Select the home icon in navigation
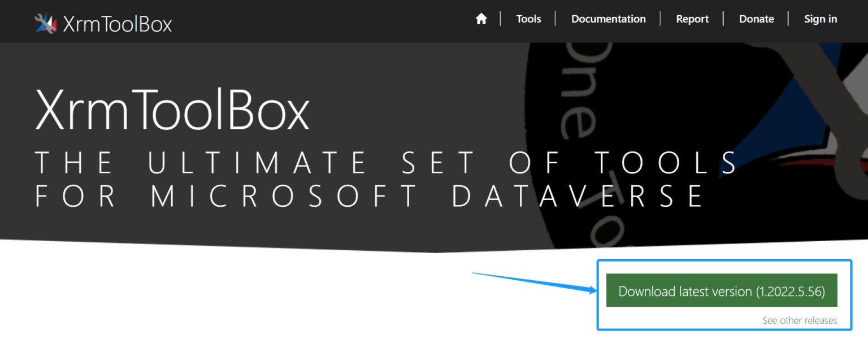This screenshot has width=868, height=344. 481,18
